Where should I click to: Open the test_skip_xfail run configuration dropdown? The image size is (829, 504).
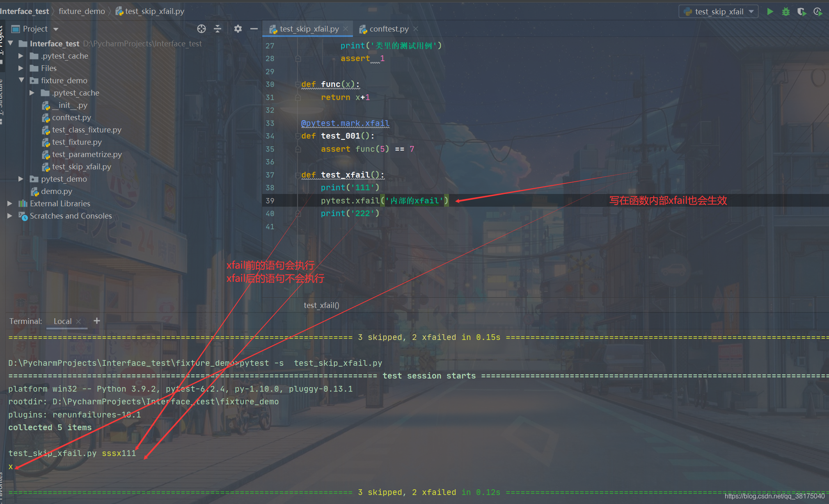point(719,11)
